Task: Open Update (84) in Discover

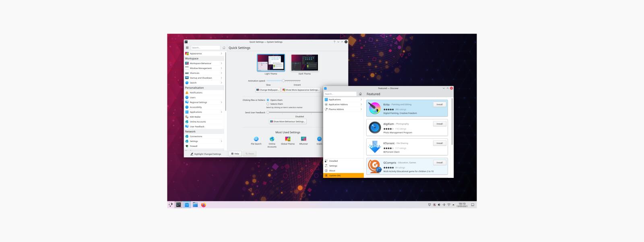Action: 343,175
